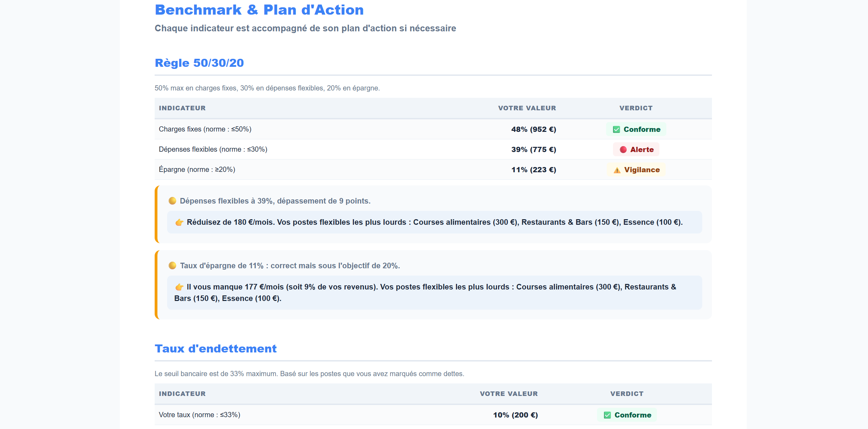The image size is (868, 429).
Task: Click the Réduisez de 180 €/mois action text
Action: click(x=435, y=222)
